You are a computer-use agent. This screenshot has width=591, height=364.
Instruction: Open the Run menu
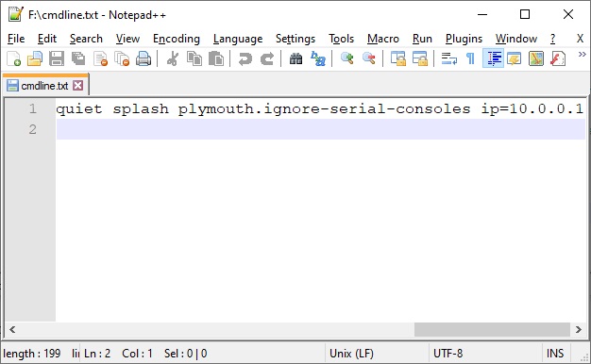422,39
